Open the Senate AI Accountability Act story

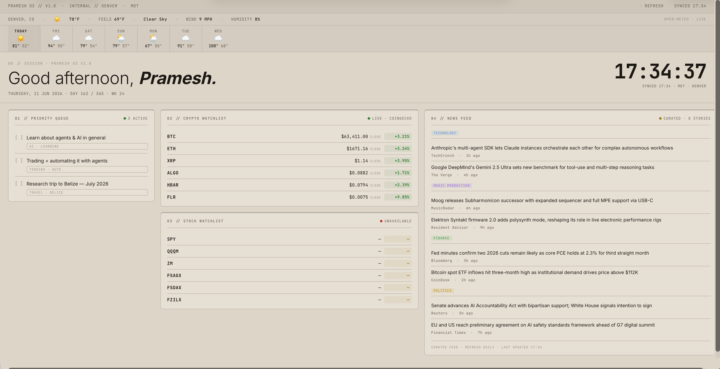click(541, 306)
